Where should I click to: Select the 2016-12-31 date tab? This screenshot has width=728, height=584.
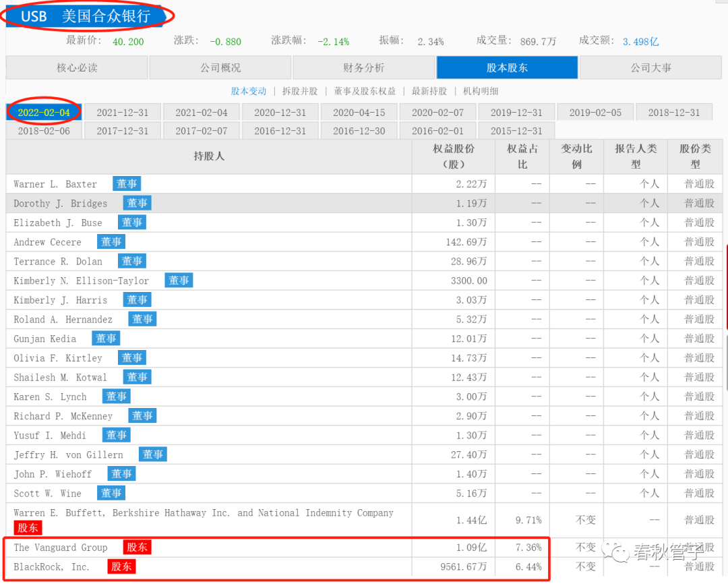point(280,131)
